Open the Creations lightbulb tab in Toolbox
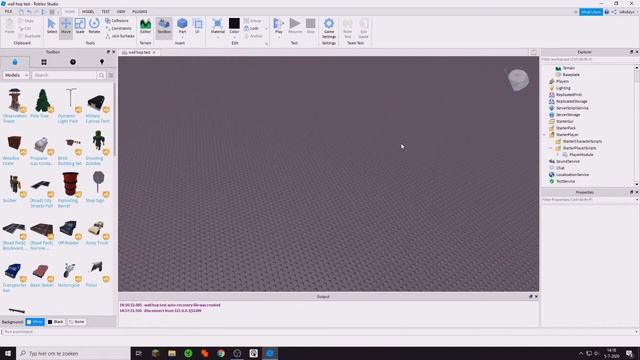The height and width of the screenshot is (360, 640). 102,62
